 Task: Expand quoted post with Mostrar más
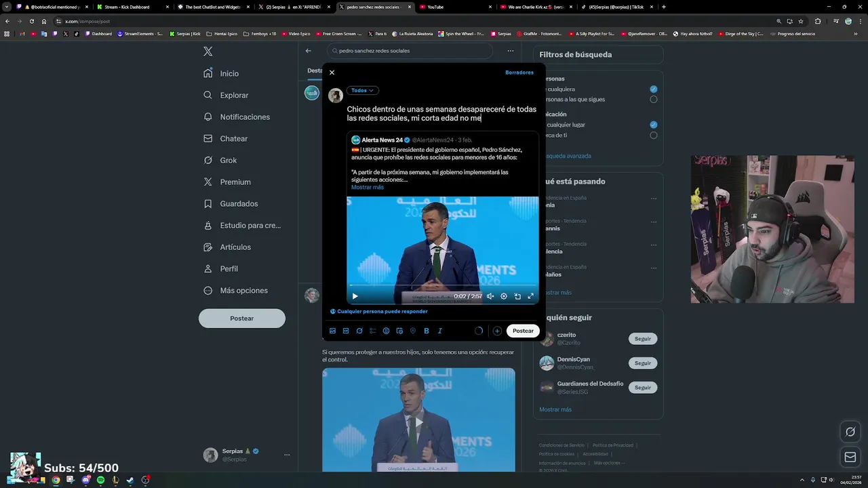pos(368,187)
